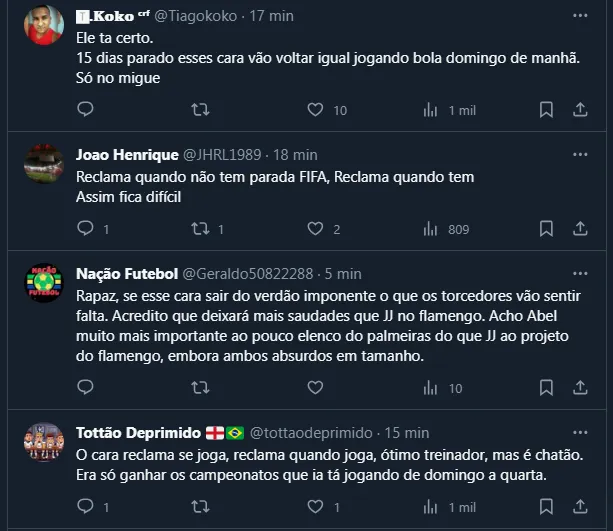
Task: Open Joao Henrique's 18 min timestamp
Action: pyautogui.click(x=295, y=155)
